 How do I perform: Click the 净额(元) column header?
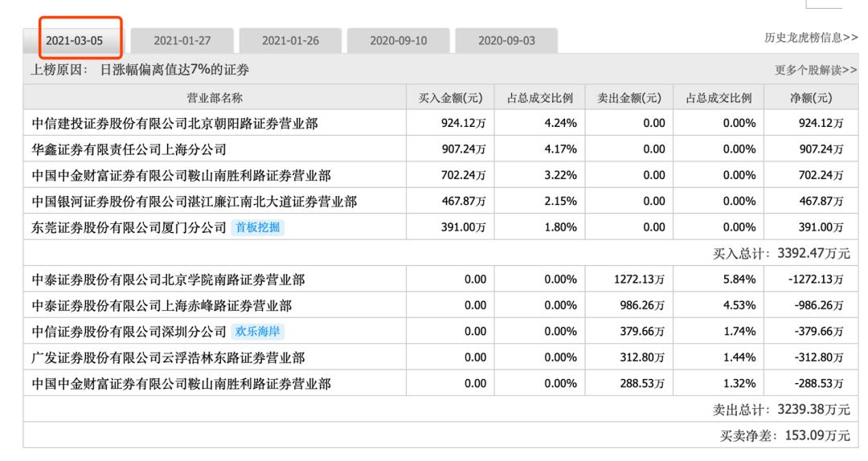811,98
